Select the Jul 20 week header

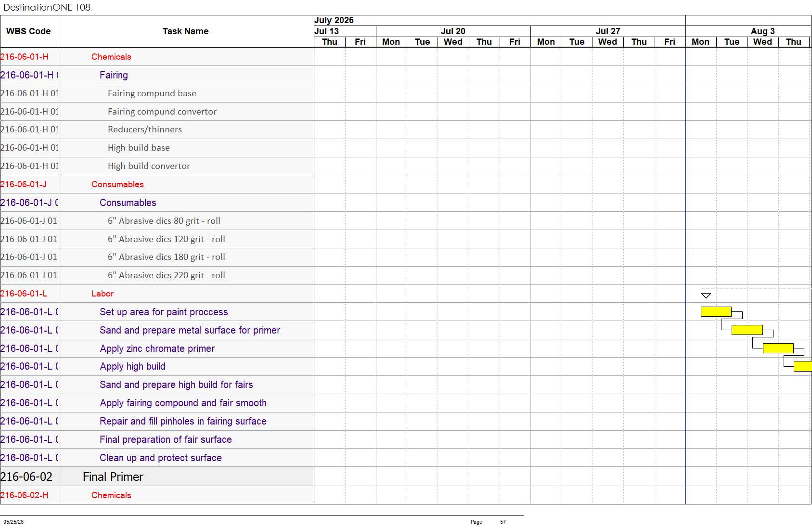[x=453, y=31]
